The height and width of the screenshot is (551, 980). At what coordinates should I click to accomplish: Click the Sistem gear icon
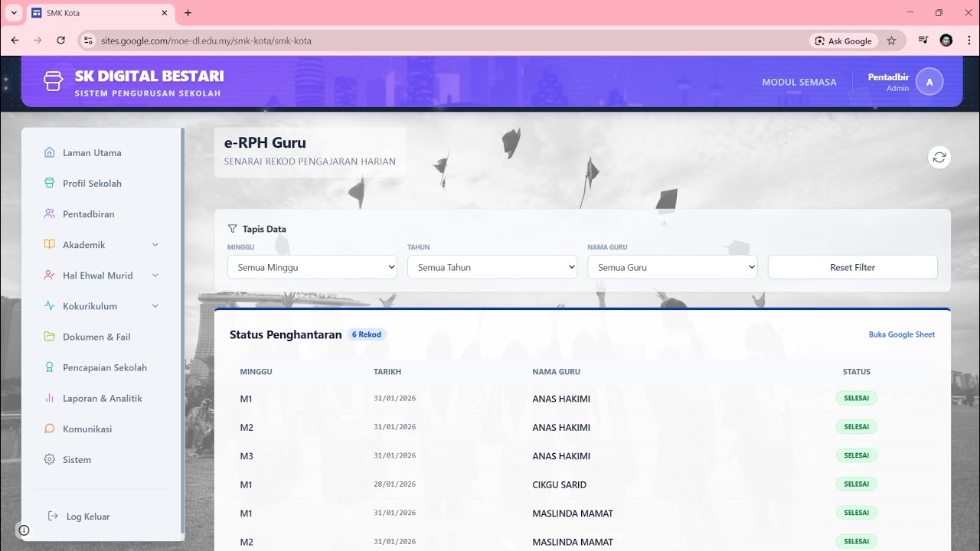click(x=50, y=459)
